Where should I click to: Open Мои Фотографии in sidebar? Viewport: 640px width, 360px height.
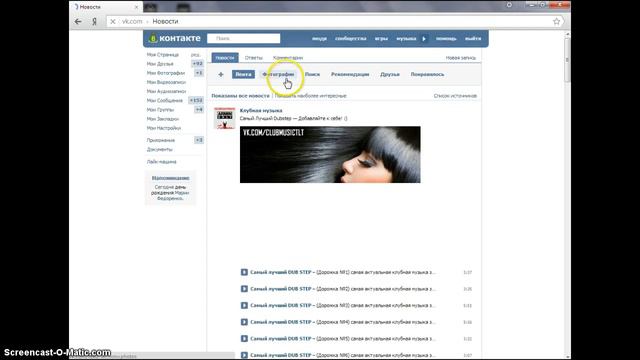pyautogui.click(x=166, y=73)
